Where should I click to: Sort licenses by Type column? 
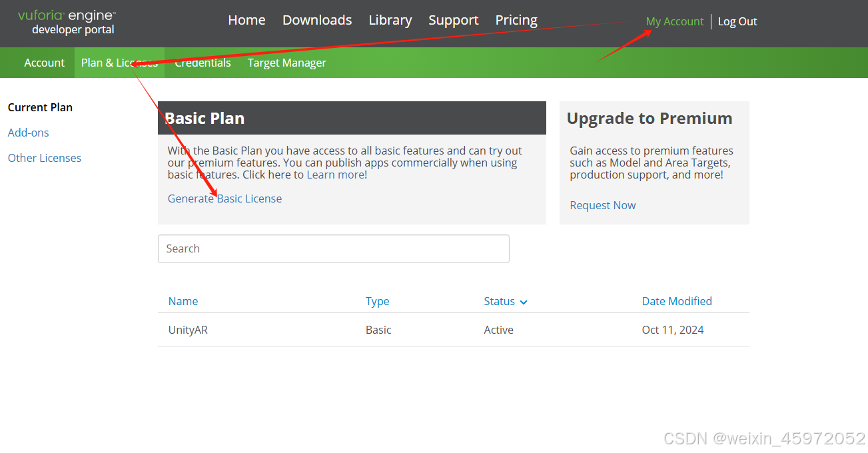pos(378,301)
